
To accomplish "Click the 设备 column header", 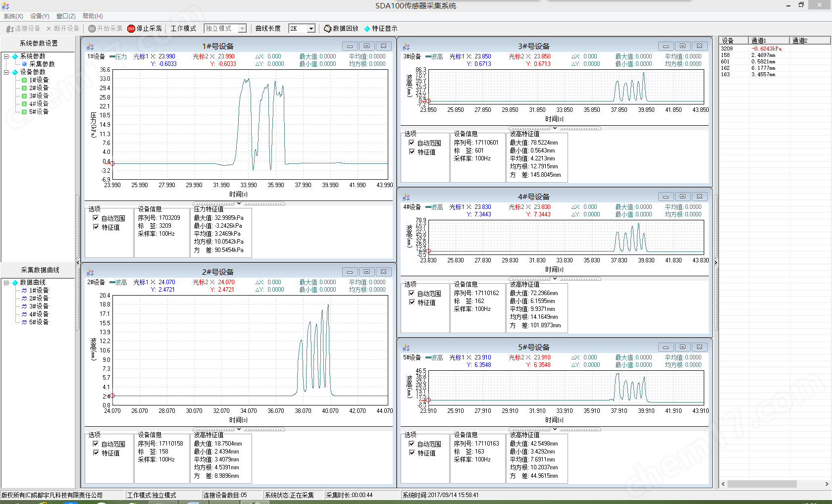I will click(x=734, y=41).
